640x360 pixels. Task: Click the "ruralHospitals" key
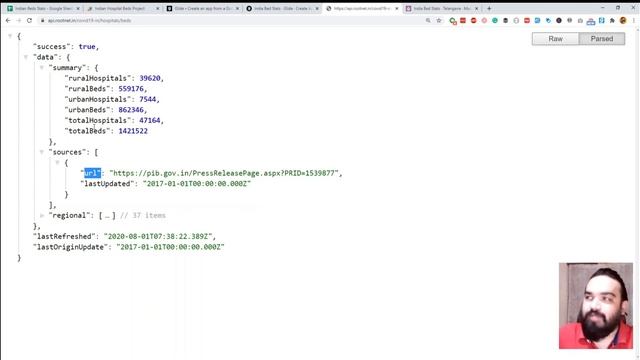point(98,78)
